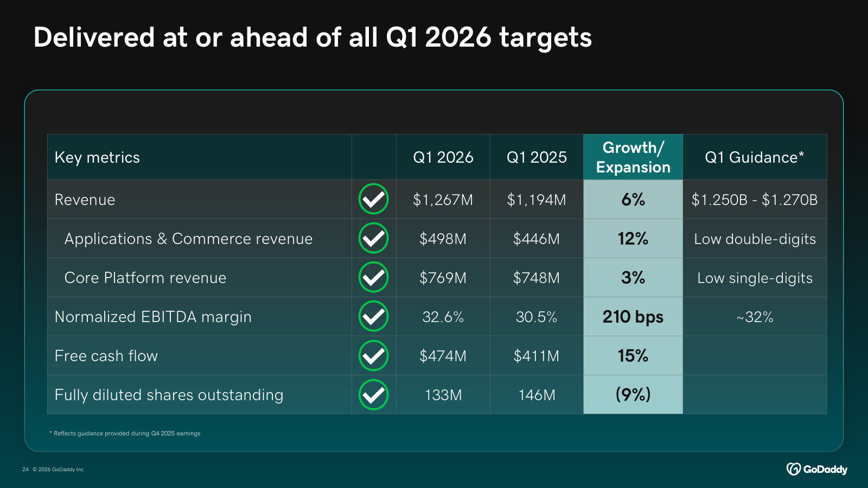Click the '$446M' value

[537, 239]
